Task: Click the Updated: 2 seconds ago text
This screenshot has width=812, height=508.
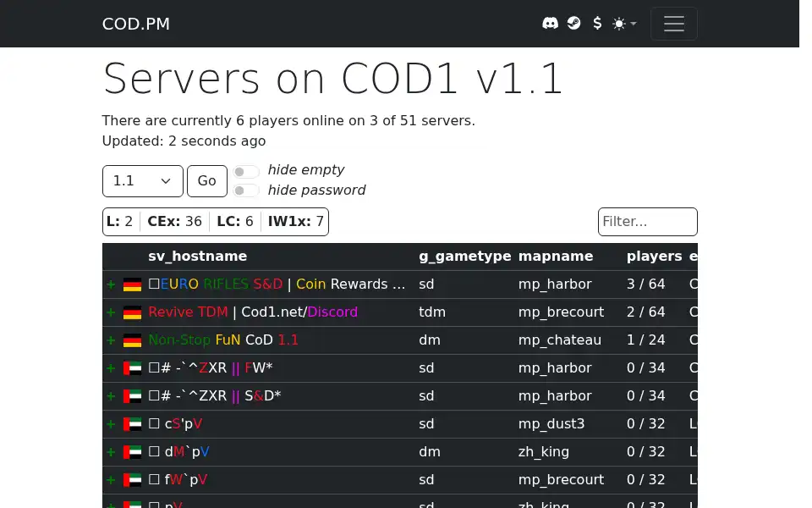Action: tap(184, 141)
